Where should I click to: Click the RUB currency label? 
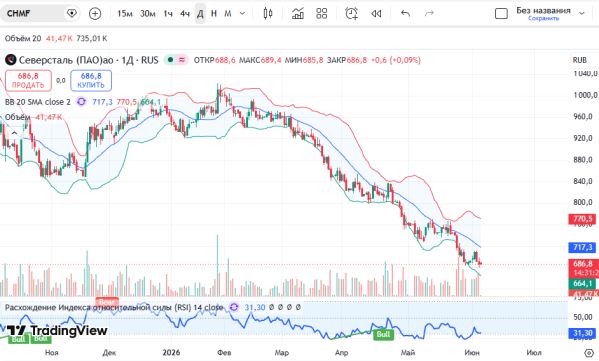580,60
